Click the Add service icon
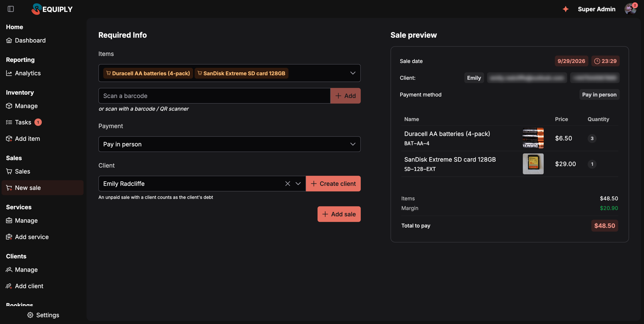 click(9, 237)
